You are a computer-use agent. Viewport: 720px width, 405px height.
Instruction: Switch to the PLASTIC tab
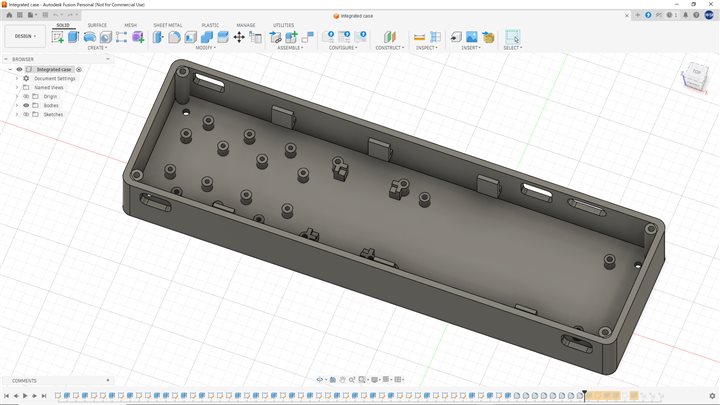(x=210, y=25)
